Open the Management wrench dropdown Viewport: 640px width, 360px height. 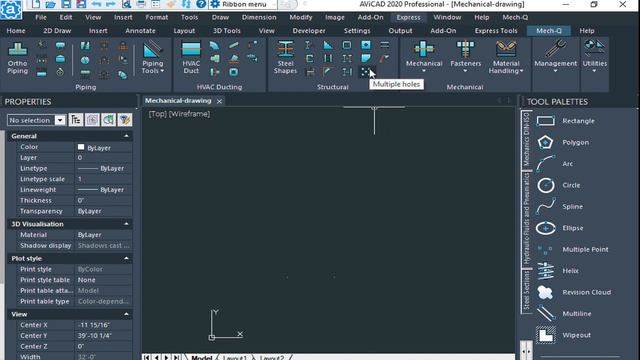pyautogui.click(x=556, y=58)
